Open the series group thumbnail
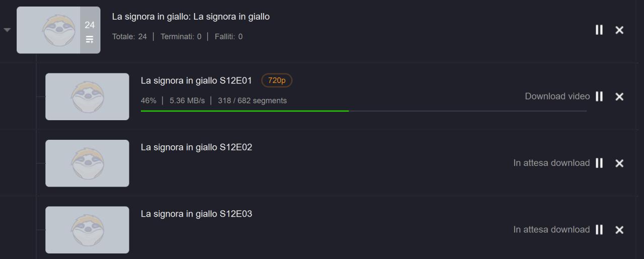The height and width of the screenshot is (259, 644). point(48,30)
